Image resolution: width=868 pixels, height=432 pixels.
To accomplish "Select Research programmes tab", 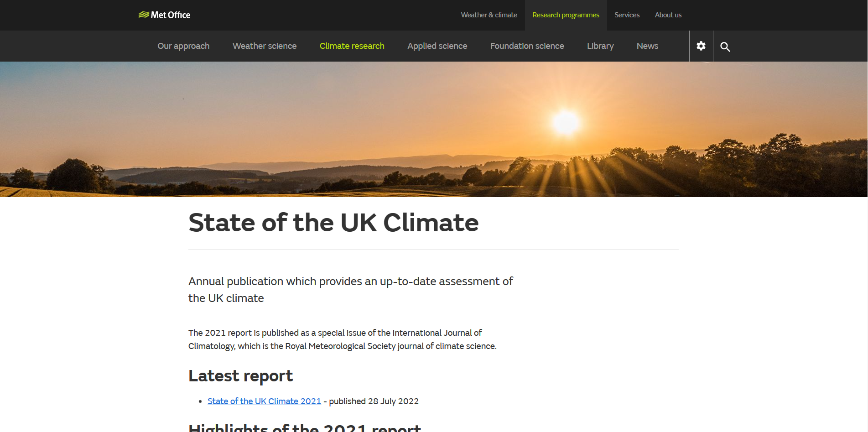I will (566, 15).
